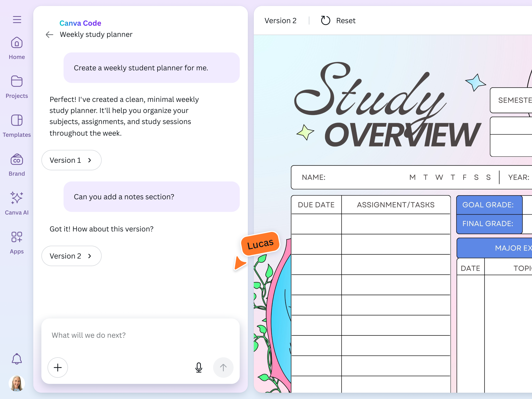Open notifications bell icon

coord(17,359)
